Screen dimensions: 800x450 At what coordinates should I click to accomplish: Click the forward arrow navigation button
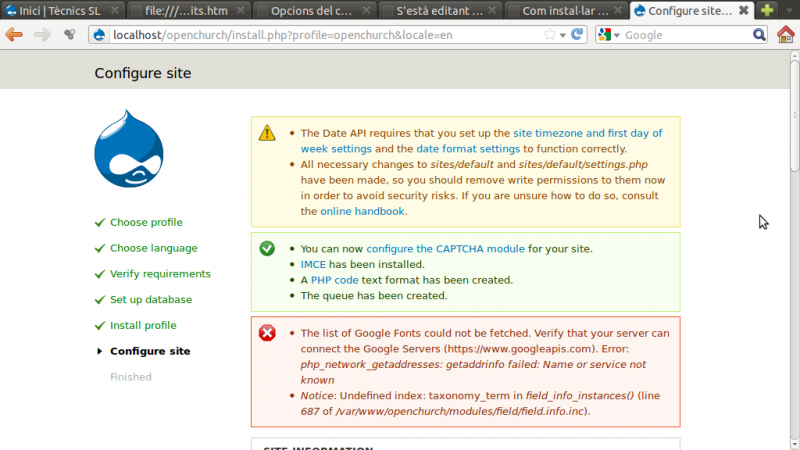(x=42, y=34)
